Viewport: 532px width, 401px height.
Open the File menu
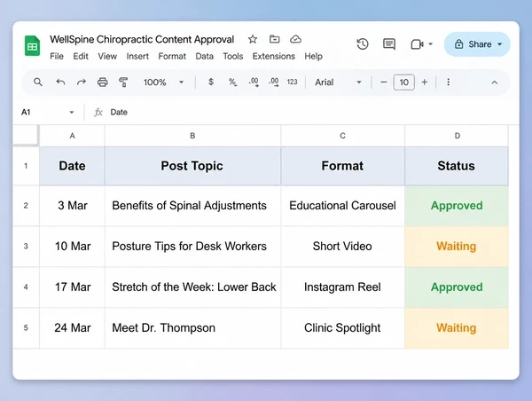coord(57,56)
